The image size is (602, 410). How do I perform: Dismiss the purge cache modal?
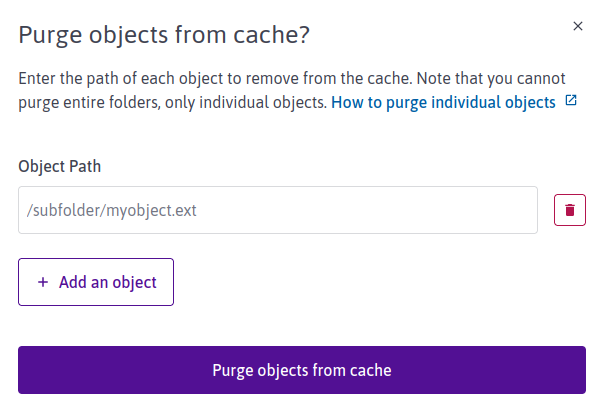point(578,27)
